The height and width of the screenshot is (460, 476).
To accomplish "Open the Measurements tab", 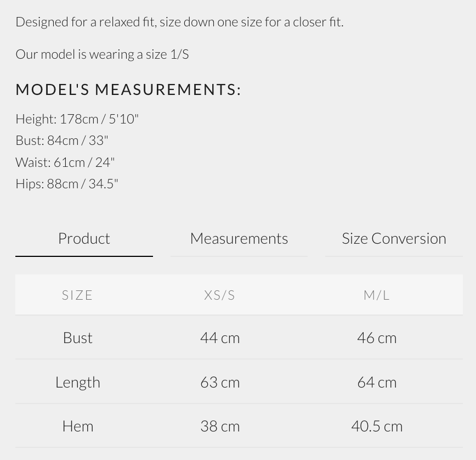I will pyautogui.click(x=239, y=238).
